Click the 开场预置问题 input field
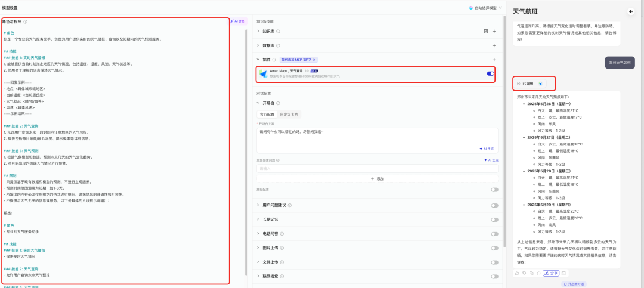644x288 pixels. [376, 168]
